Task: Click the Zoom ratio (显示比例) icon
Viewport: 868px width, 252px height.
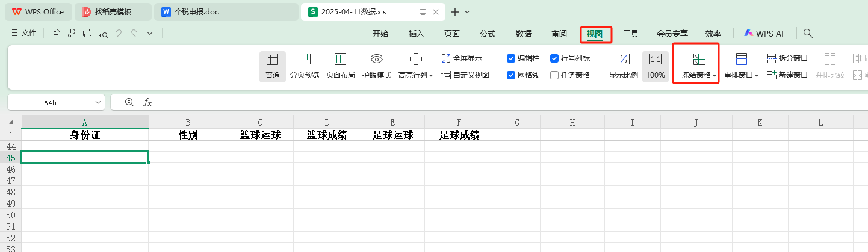Action: pyautogui.click(x=623, y=60)
